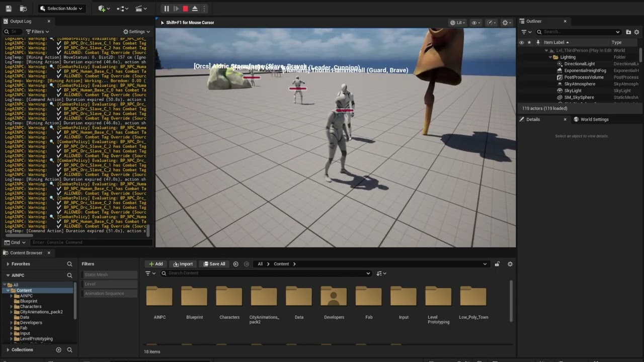Image resolution: width=644 pixels, height=362 pixels.
Task: Open the Selection Mode dropdown
Action: 61,9
